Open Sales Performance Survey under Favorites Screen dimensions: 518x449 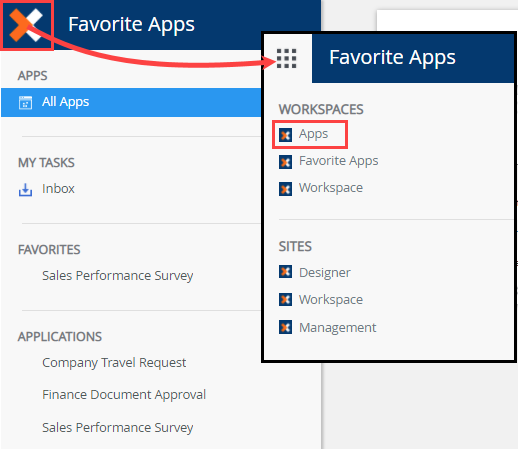[x=117, y=276]
